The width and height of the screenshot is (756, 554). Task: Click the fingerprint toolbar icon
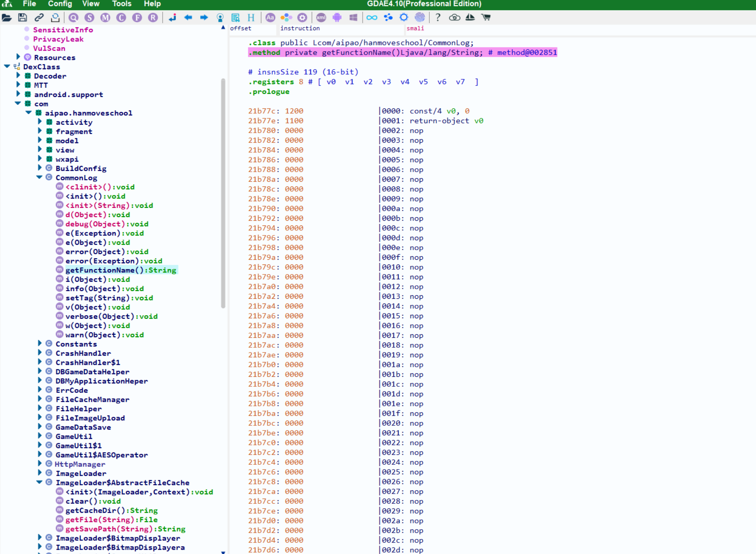point(420,17)
